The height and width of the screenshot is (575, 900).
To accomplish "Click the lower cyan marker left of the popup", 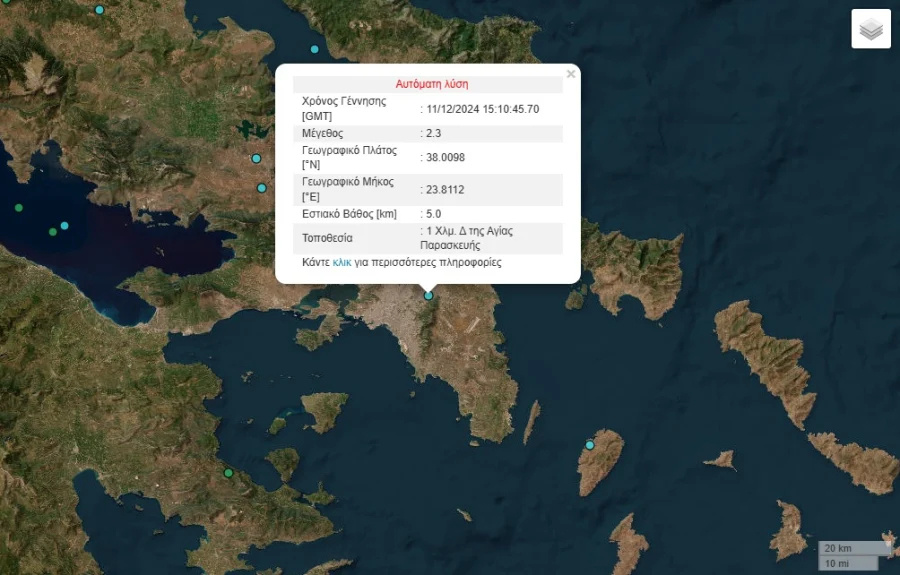I will tap(262, 188).
